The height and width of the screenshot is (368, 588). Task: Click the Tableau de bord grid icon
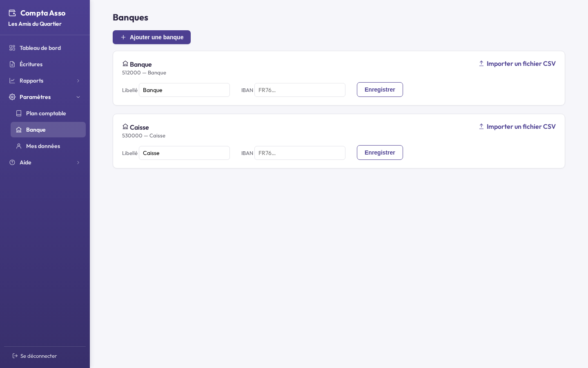(x=12, y=48)
